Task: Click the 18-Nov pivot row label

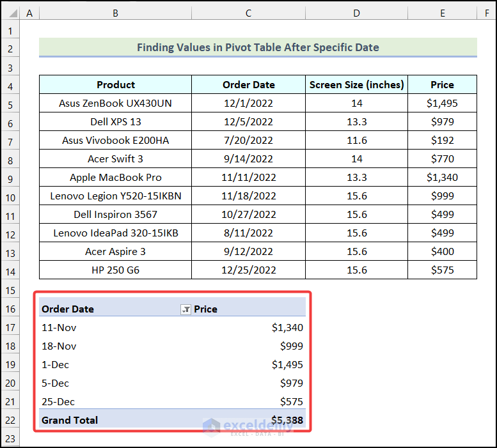Action: click(x=59, y=346)
